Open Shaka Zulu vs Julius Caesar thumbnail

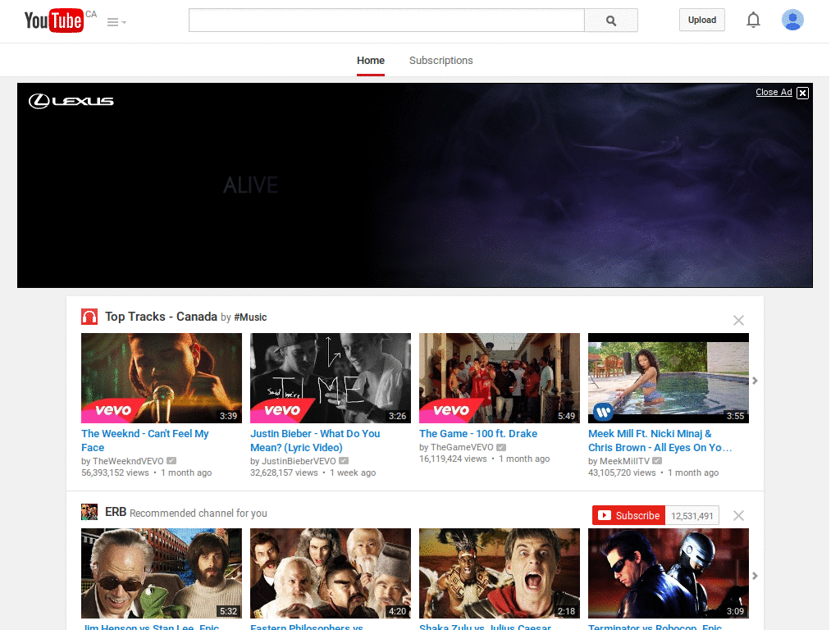click(500, 573)
